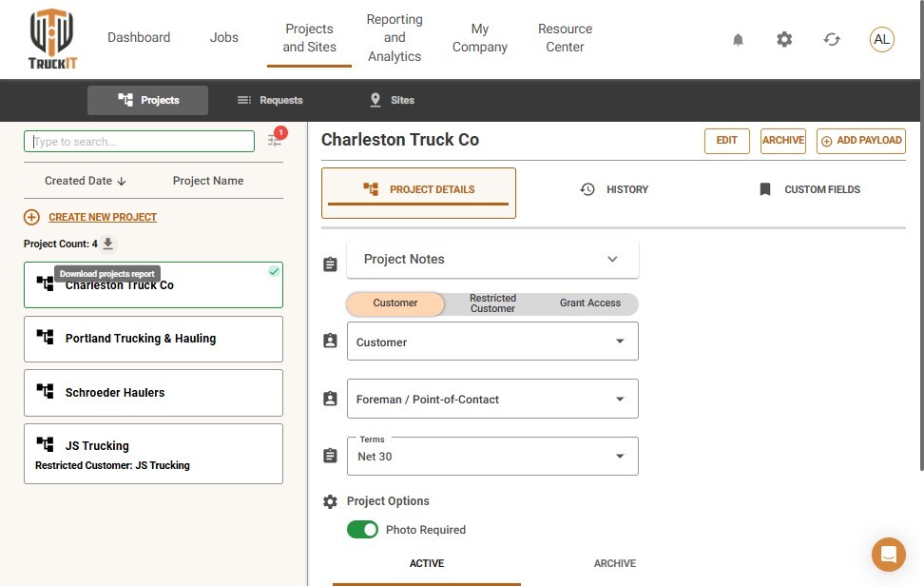Open the chat support bubble
Image resolution: width=924 pixels, height=586 pixels.
pos(889,555)
